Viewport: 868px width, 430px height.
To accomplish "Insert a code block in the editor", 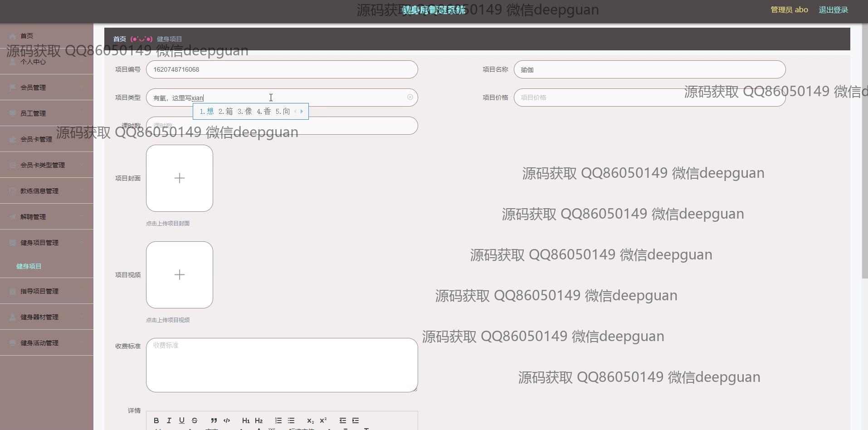I will tap(227, 420).
